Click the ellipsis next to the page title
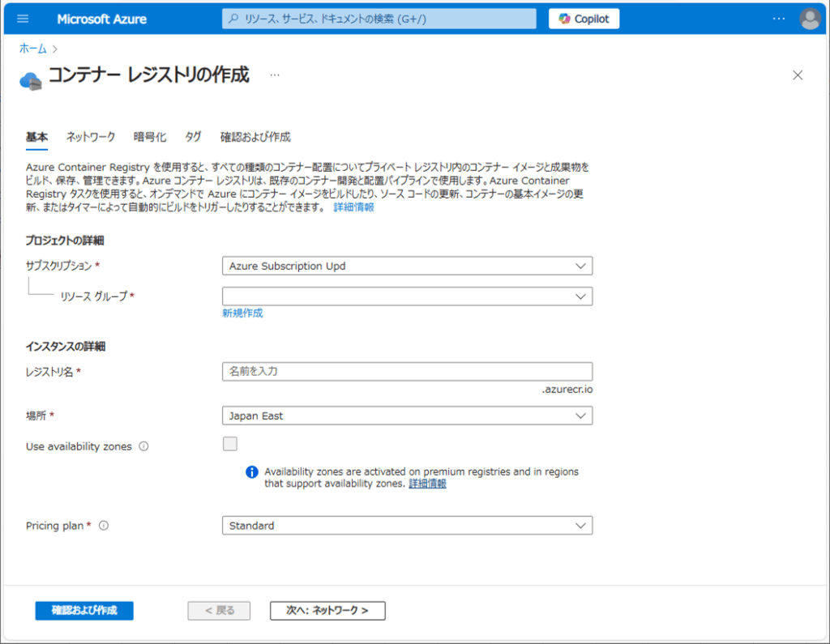 coord(274,75)
